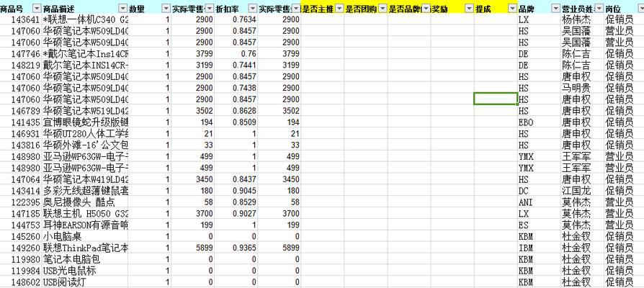Select product number cell 147064

(21, 179)
